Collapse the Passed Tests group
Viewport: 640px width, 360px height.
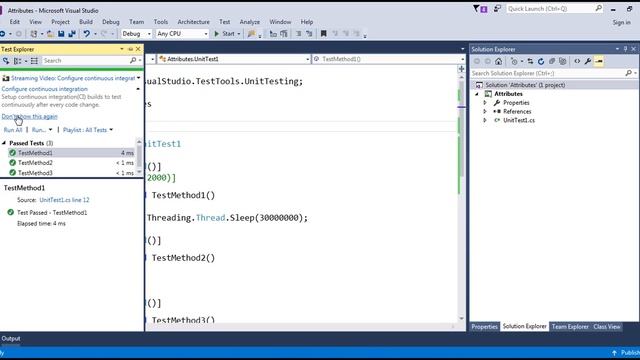4,143
